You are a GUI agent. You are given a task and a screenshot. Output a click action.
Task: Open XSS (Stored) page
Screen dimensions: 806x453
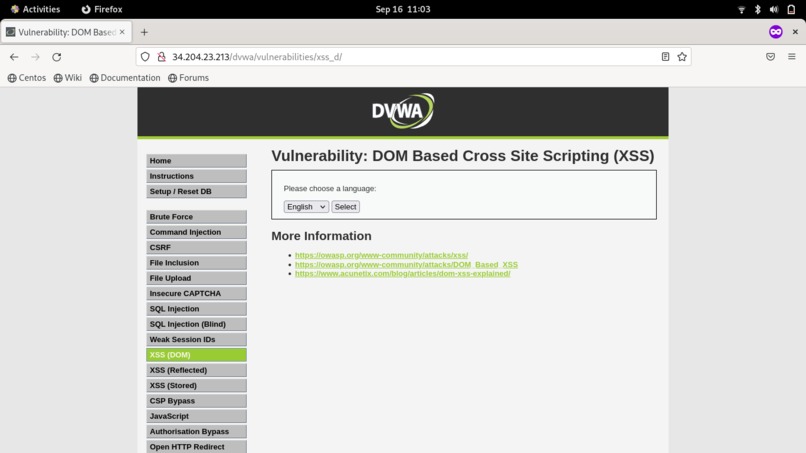coord(196,386)
